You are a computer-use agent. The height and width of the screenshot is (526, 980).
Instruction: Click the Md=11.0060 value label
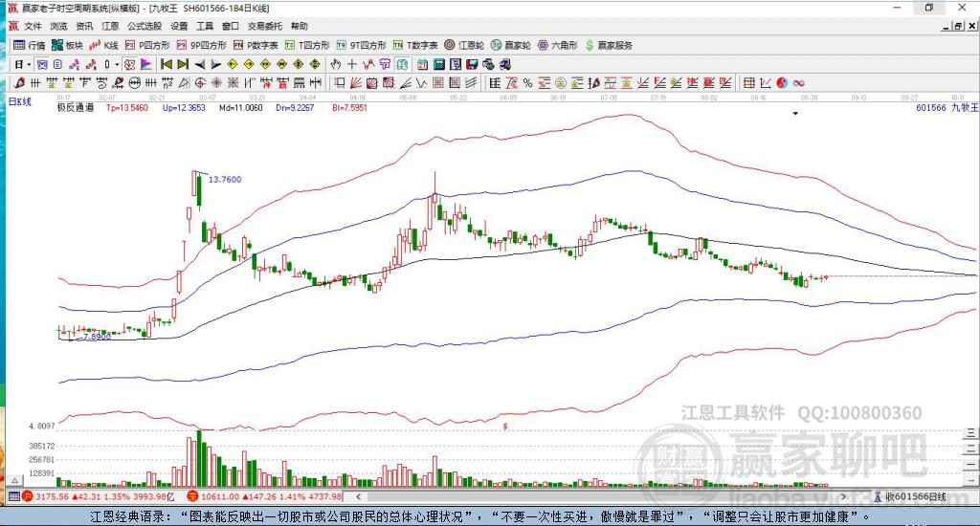[241, 107]
